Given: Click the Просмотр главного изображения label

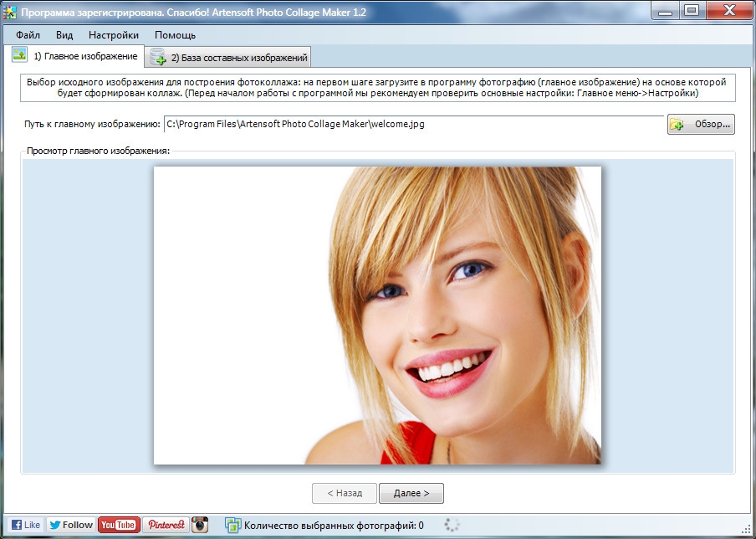Looking at the screenshot, I should (x=99, y=151).
